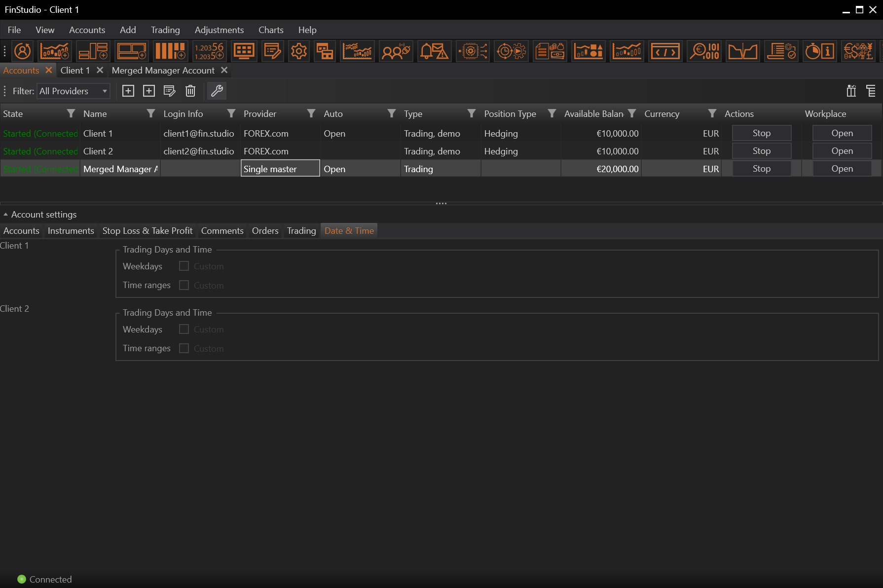Enable Custom Weekdays checkbox for Client 1
The image size is (883, 588).
[x=184, y=266]
